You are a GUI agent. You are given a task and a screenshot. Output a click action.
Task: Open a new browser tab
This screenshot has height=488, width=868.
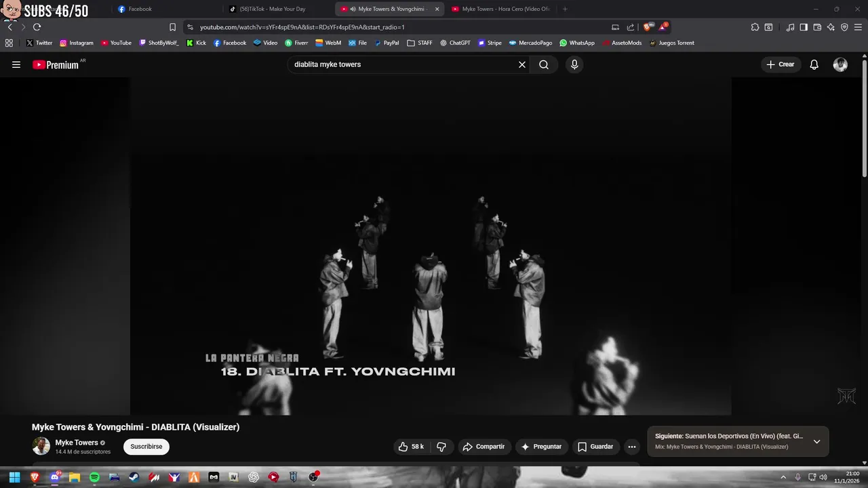(565, 9)
